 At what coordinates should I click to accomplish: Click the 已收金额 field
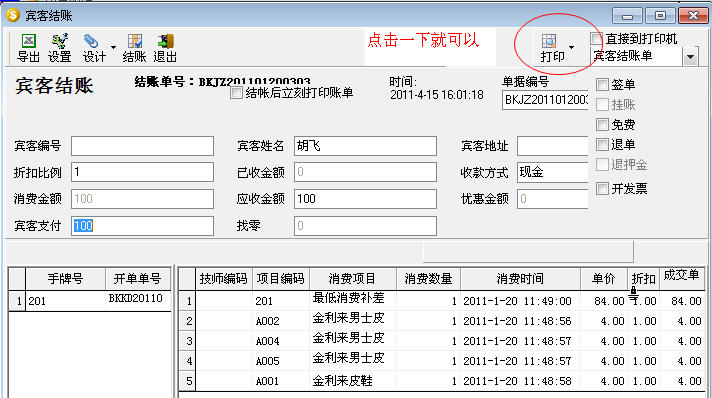[365, 172]
